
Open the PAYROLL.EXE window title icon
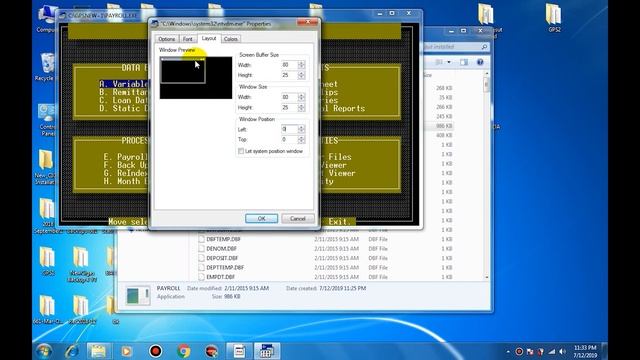(x=62, y=16)
